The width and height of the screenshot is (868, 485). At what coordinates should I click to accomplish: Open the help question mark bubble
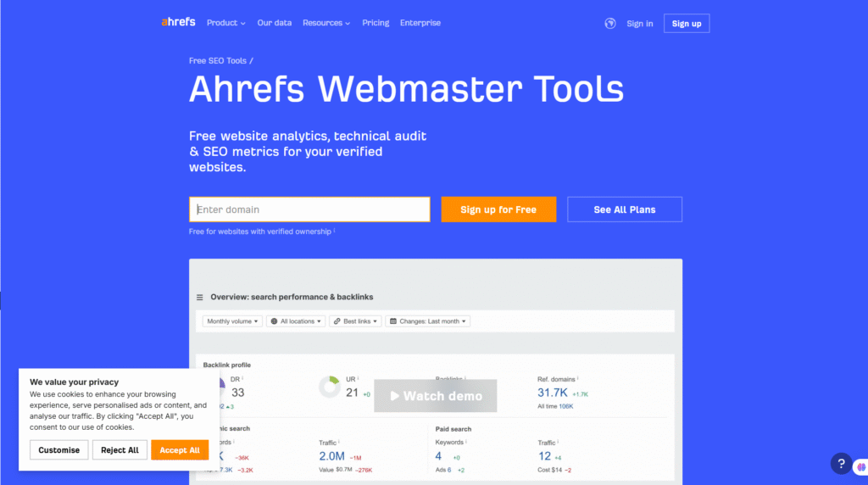[840, 464]
